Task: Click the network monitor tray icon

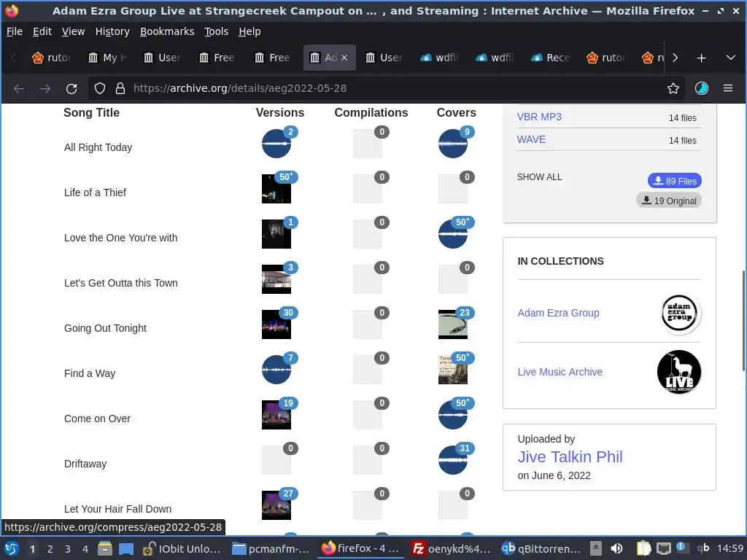Action: pos(664,549)
